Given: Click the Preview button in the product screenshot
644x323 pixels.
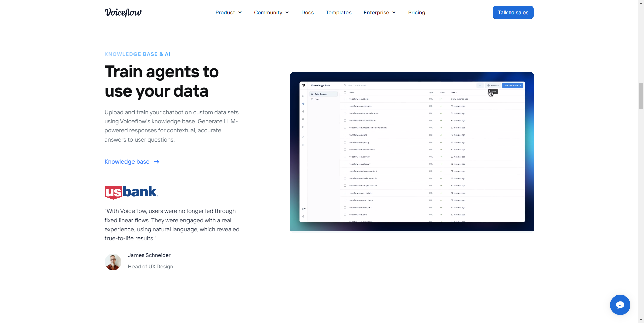Looking at the screenshot, I should (493, 85).
